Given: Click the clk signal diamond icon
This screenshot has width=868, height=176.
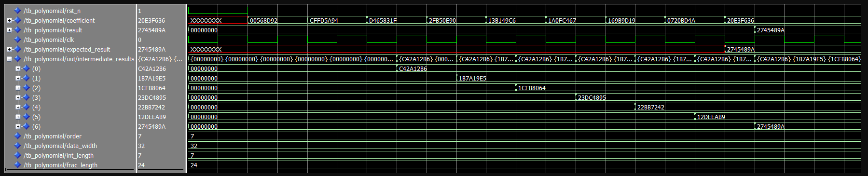Looking at the screenshot, I should (x=18, y=40).
